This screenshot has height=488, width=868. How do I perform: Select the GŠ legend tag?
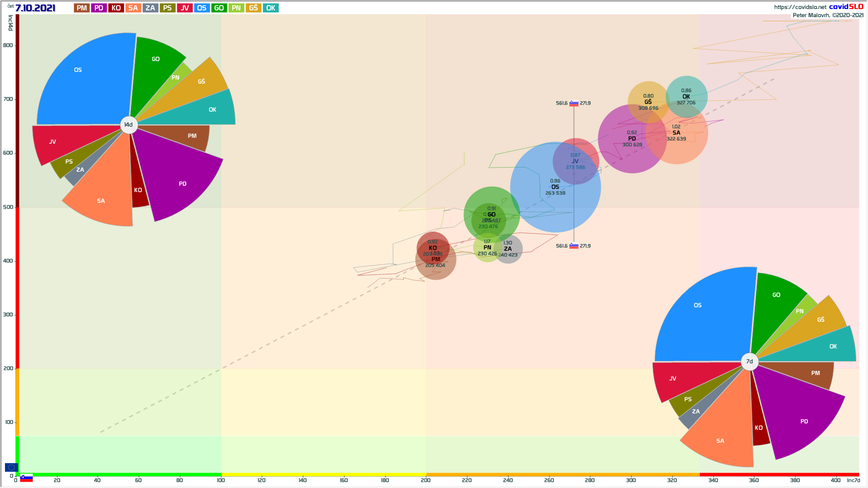click(254, 8)
